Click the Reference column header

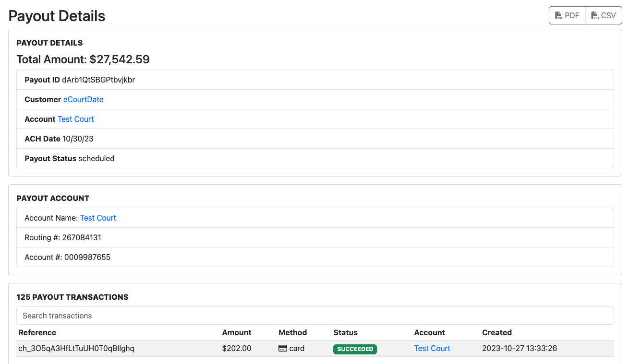(37, 332)
